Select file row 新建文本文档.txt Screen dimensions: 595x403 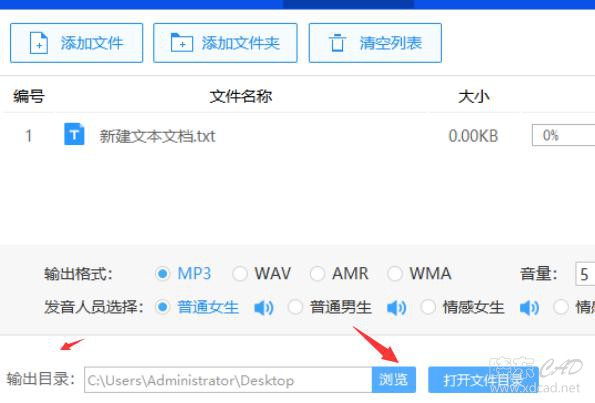coord(298,135)
